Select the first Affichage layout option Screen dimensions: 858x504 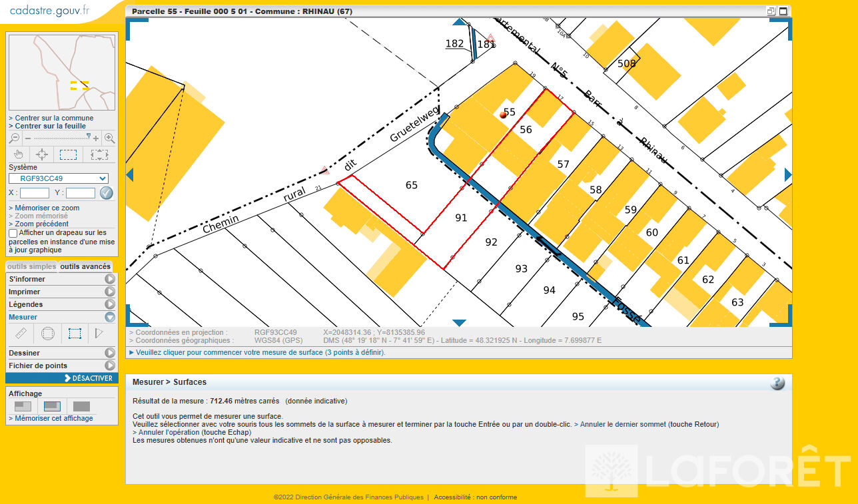point(23,406)
